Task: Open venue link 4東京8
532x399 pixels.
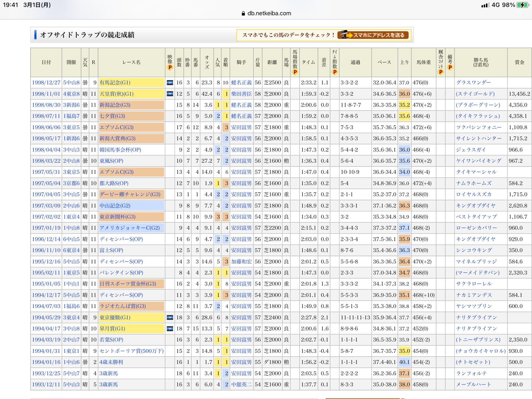Action: [71, 94]
